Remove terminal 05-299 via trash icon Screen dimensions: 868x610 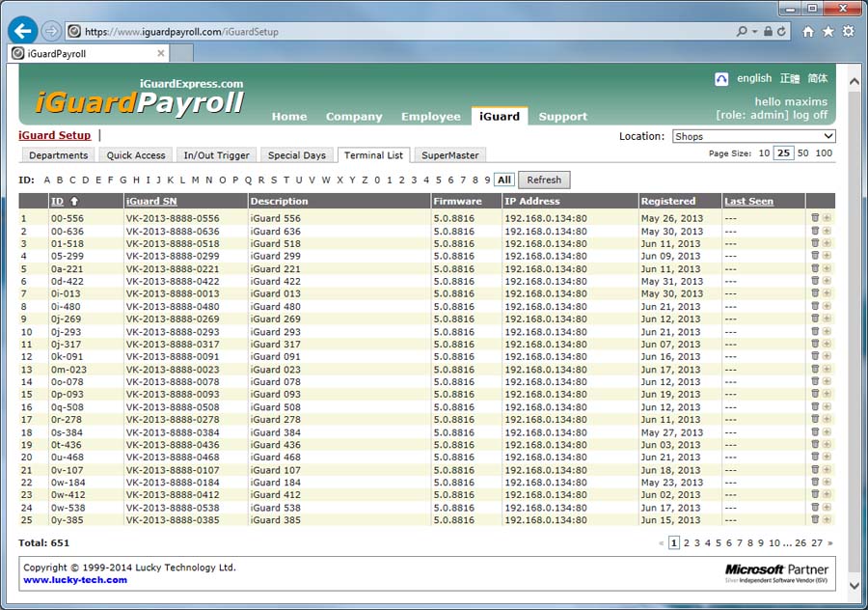click(x=815, y=256)
